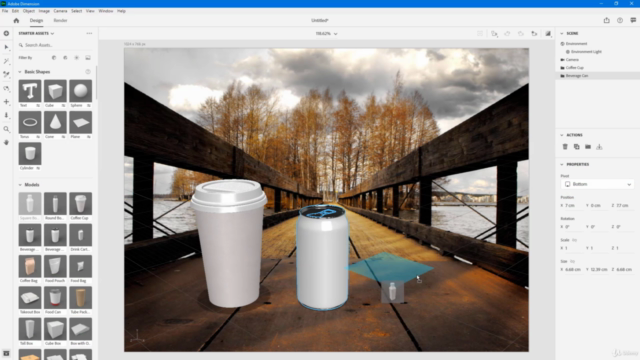Select Environment in Scene panel
640x360 pixels.
[x=576, y=44]
